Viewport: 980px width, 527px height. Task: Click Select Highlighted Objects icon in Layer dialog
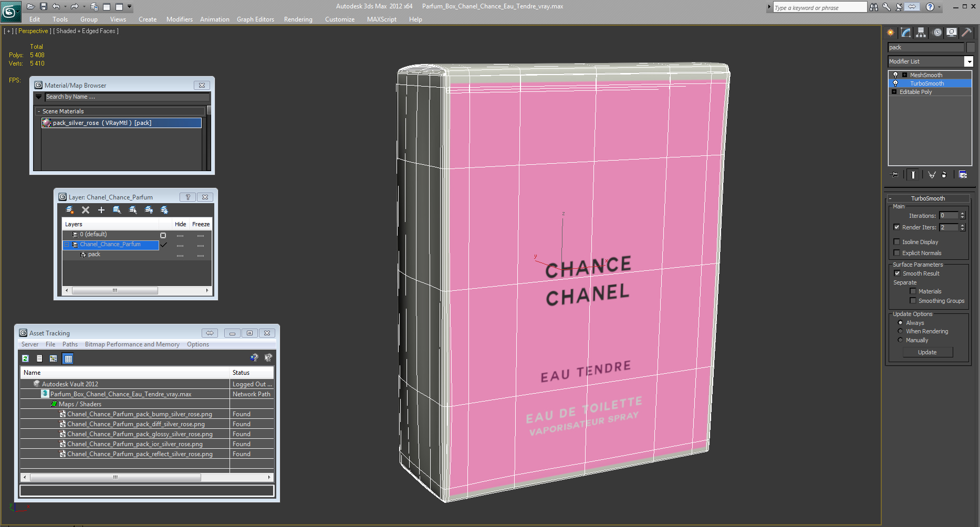pyautogui.click(x=117, y=210)
